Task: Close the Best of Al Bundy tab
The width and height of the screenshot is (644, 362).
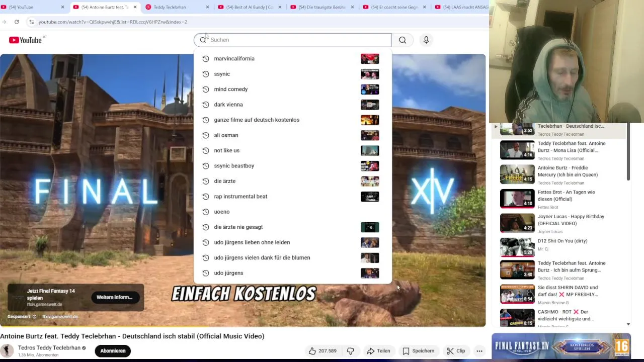Action: coord(280,7)
